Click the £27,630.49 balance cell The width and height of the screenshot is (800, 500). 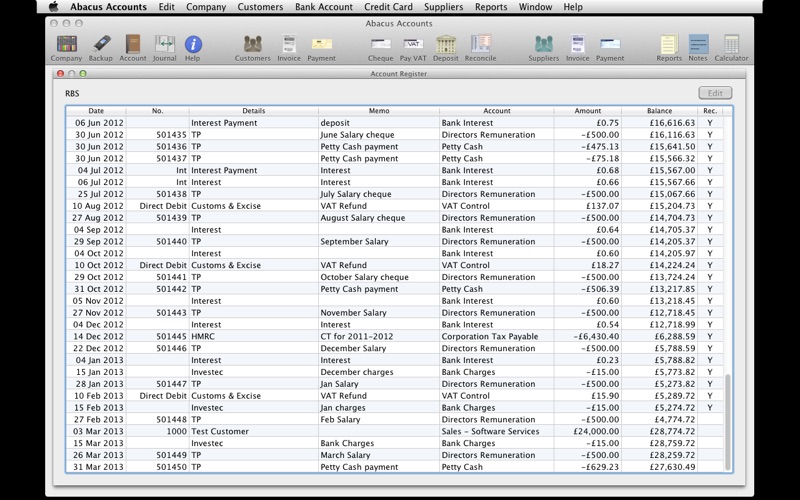659,467
